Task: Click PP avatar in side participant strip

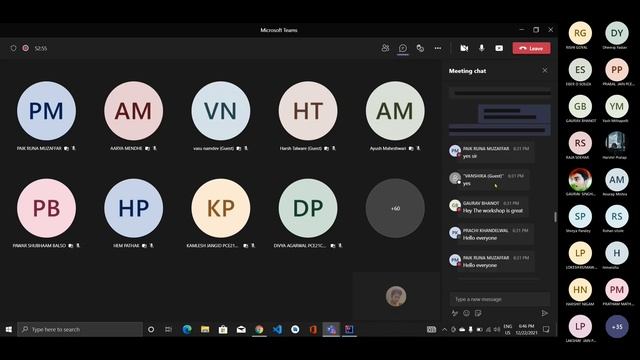Action: pos(617,70)
